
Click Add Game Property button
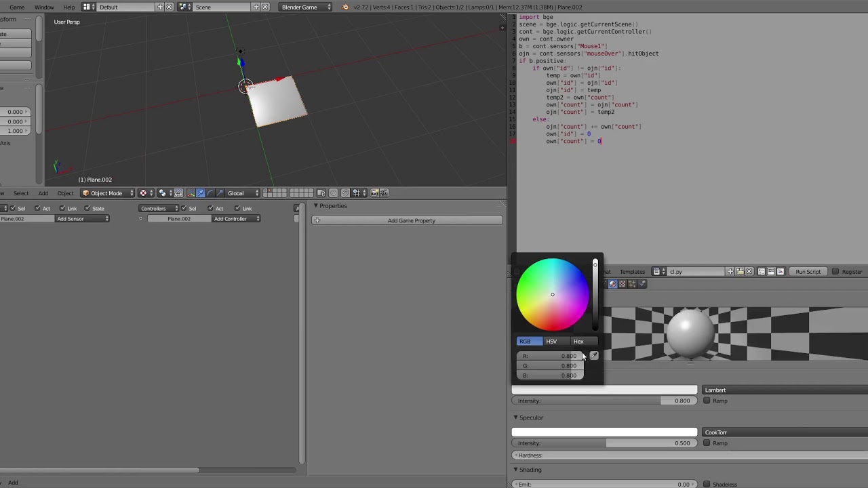coord(408,220)
